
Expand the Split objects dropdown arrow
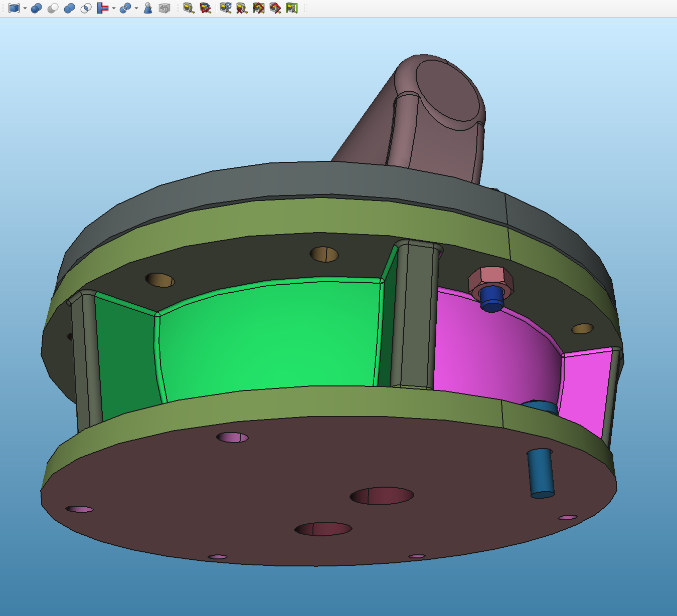pos(136,9)
